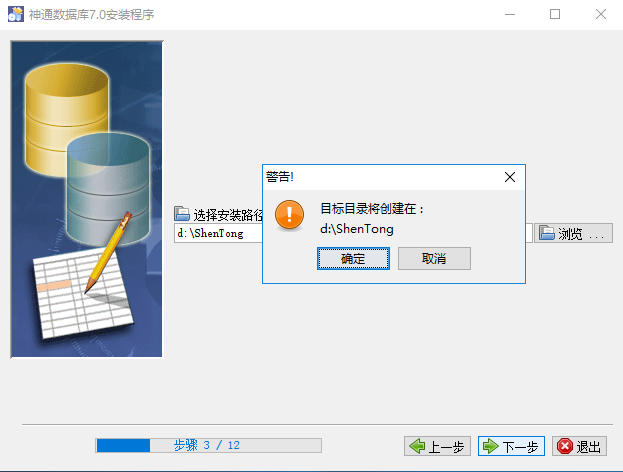Click the 神通数据库7.0安装程序 title text

pos(92,15)
